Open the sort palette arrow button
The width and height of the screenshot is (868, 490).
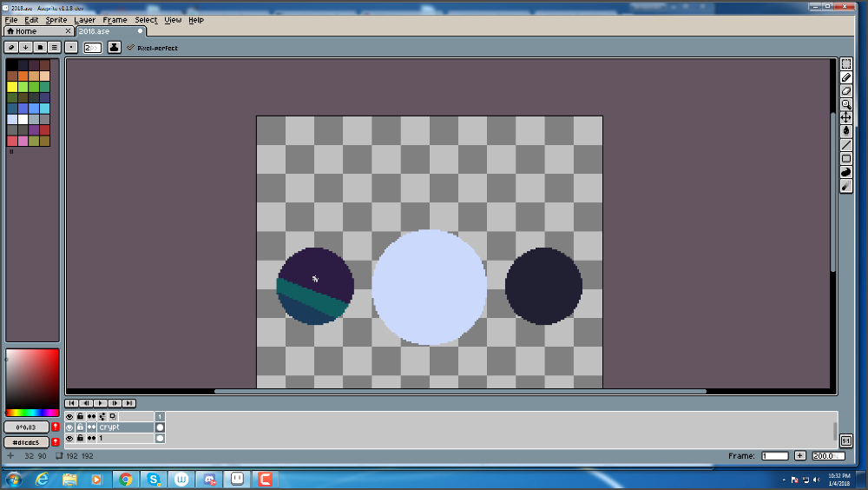tap(25, 47)
